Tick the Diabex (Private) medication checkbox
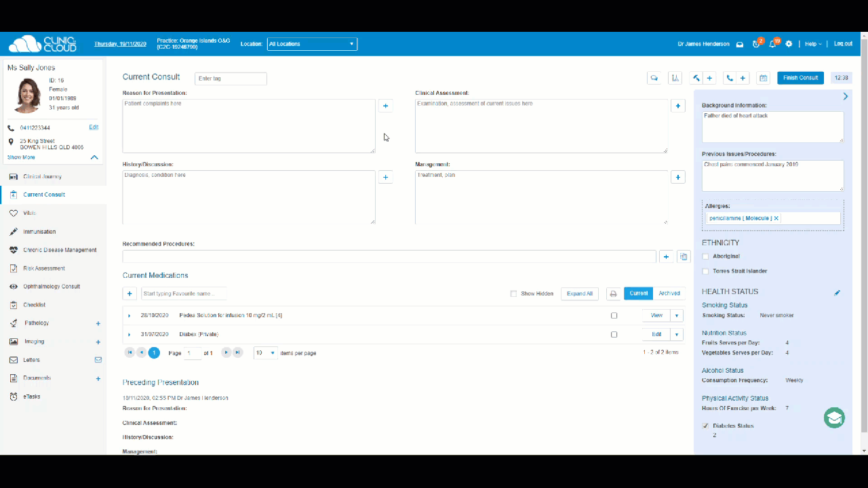Screen dimensions: 868x488 614,334
